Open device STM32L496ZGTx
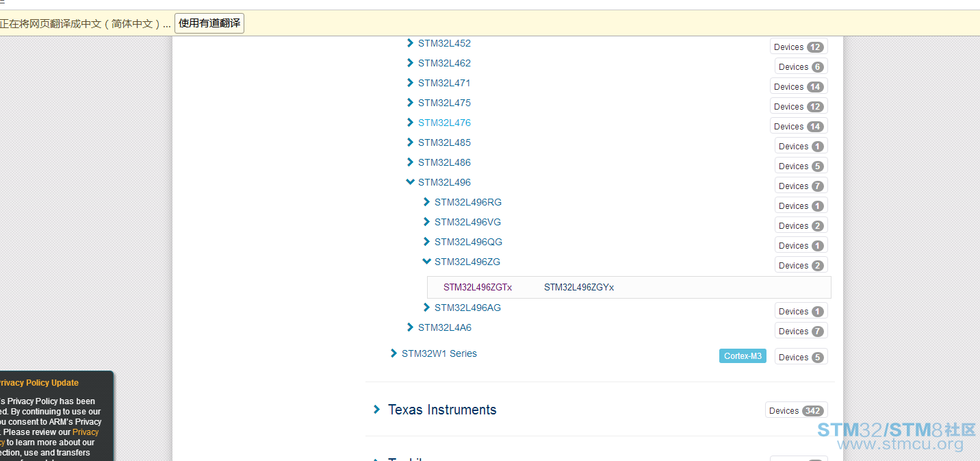 (x=478, y=287)
